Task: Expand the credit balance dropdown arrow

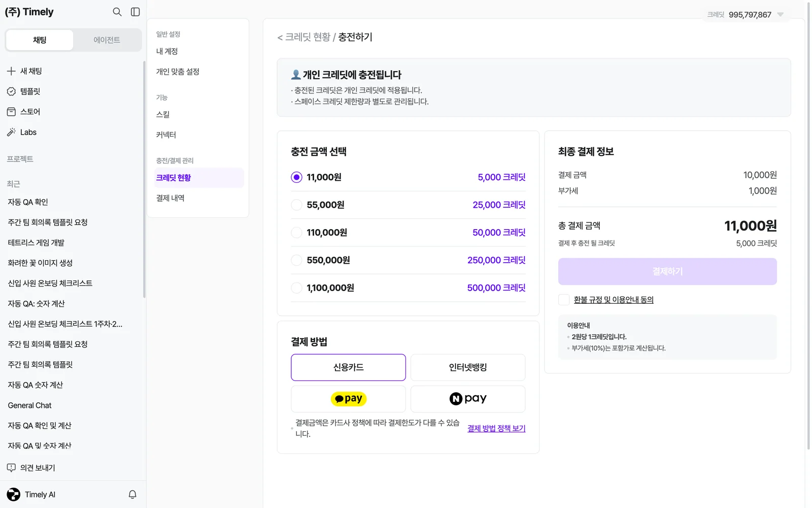Action: pos(781,14)
